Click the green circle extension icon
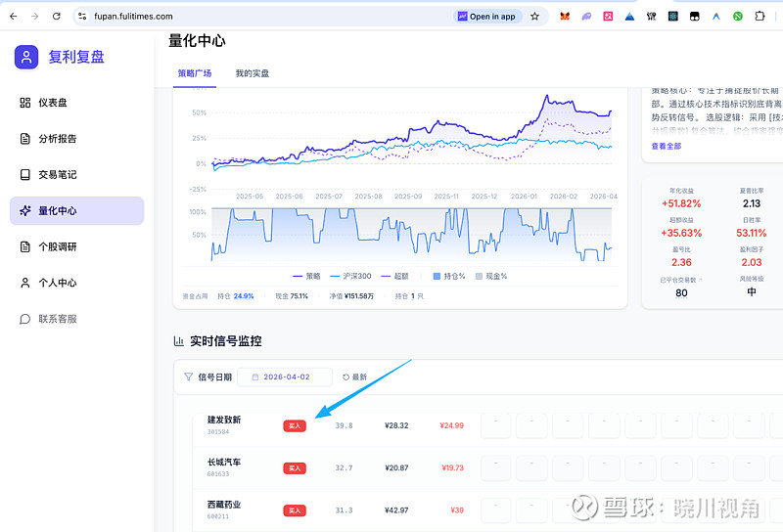 click(738, 17)
